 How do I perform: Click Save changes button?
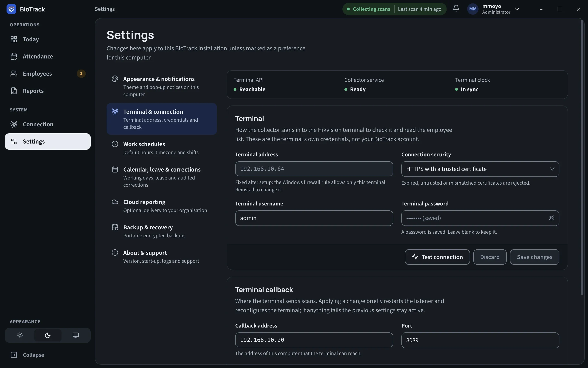click(534, 257)
